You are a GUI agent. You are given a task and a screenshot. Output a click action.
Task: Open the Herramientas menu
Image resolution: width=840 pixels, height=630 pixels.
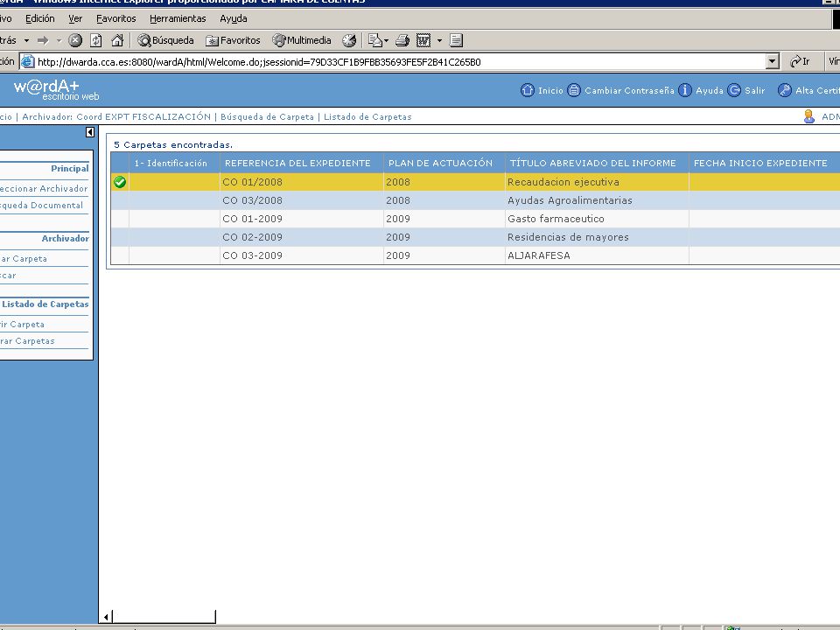click(x=178, y=18)
